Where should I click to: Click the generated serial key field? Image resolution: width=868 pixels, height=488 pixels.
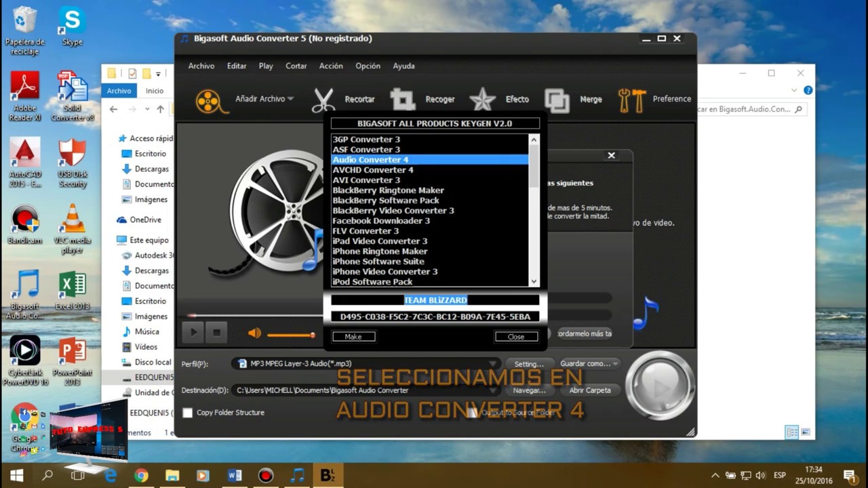[x=435, y=317]
